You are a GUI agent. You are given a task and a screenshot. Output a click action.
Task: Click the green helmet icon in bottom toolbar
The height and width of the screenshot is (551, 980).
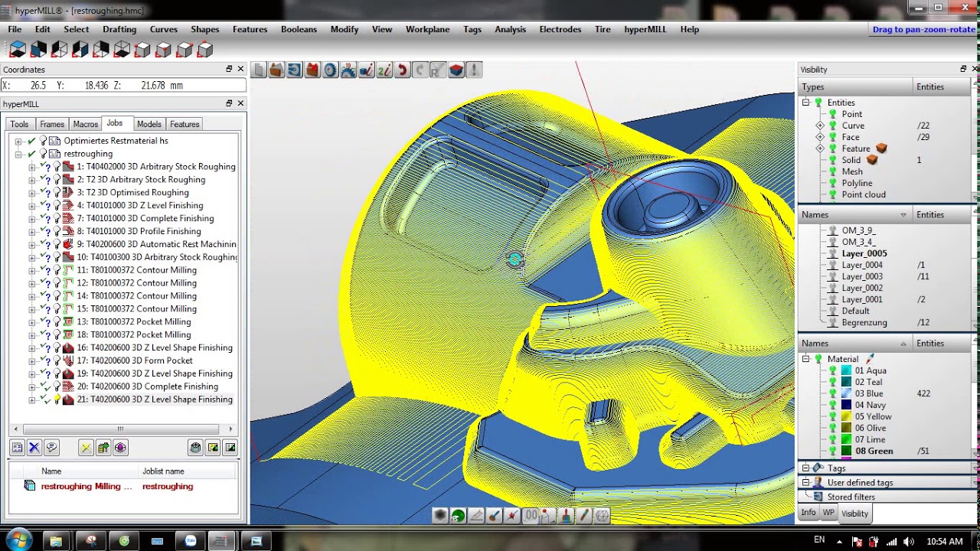coord(458,516)
